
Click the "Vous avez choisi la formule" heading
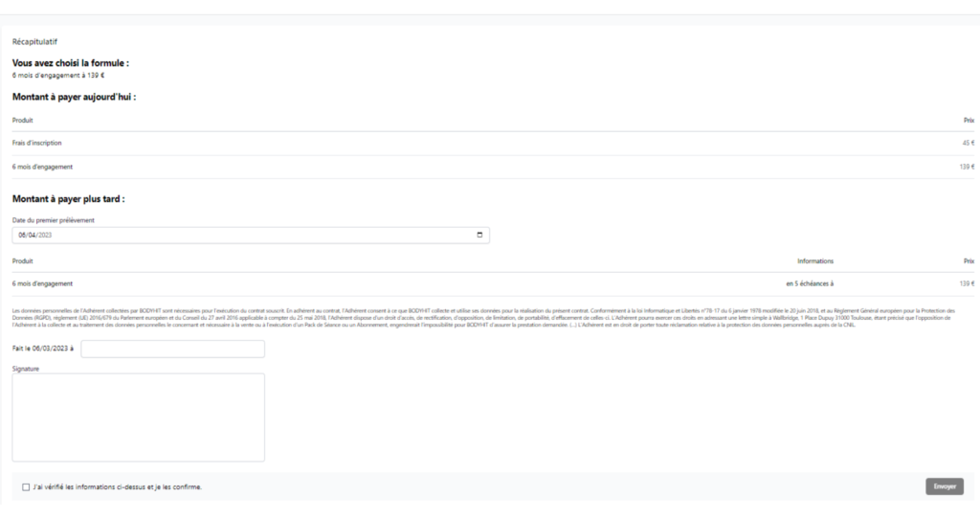pos(70,63)
